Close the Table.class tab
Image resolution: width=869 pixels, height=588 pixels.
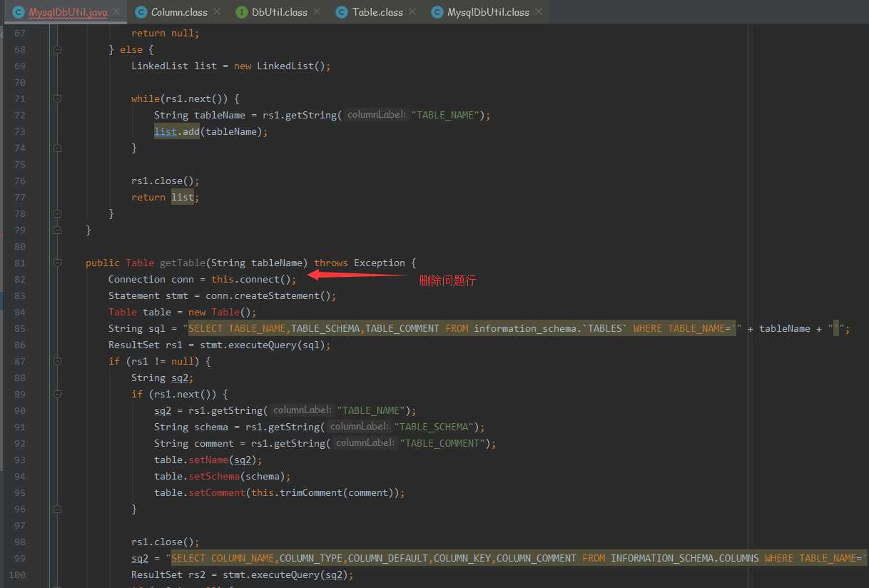[412, 11]
